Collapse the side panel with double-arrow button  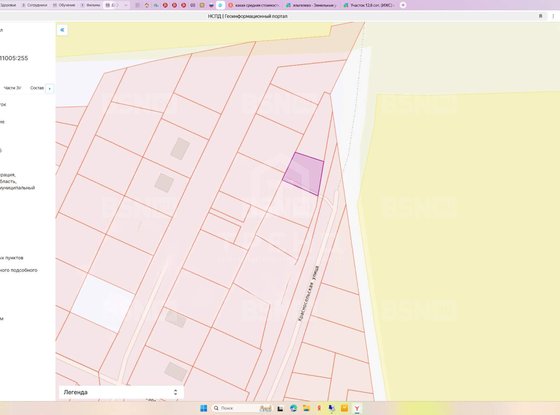tap(62, 30)
